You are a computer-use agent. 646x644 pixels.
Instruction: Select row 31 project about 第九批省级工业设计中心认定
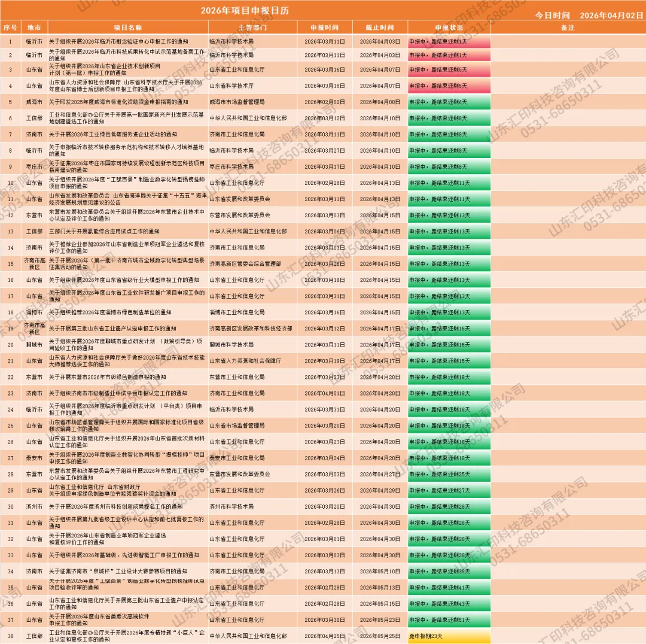coord(126,523)
